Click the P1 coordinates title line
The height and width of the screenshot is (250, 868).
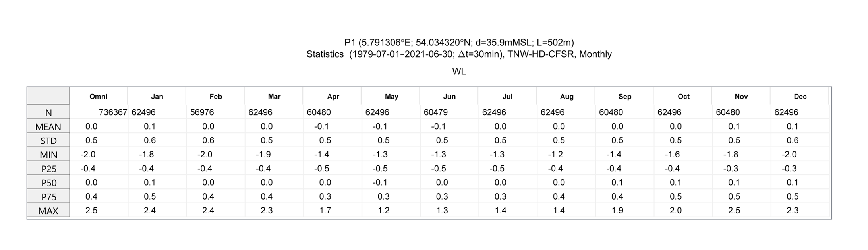click(x=459, y=43)
